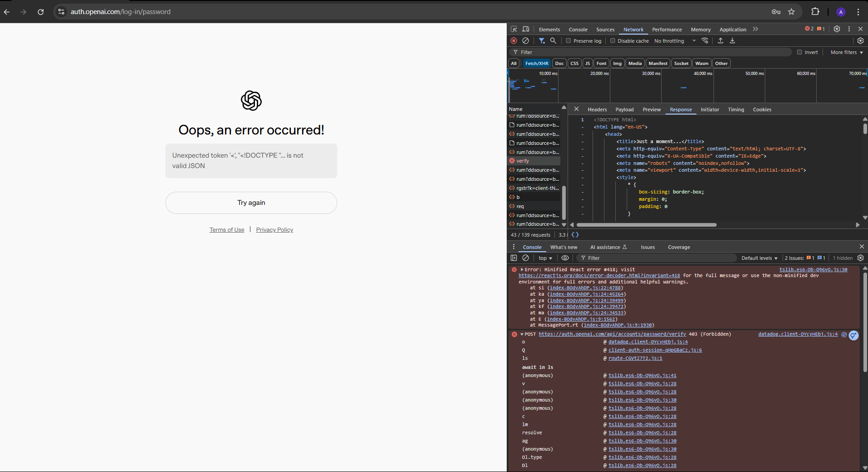This screenshot has width=868, height=472.
Task: Open Network panel settings gear
Action: coord(860,41)
